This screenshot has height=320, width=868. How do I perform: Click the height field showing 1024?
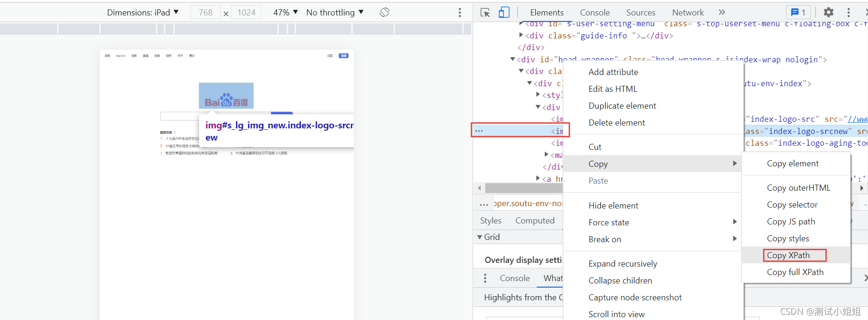click(x=246, y=13)
